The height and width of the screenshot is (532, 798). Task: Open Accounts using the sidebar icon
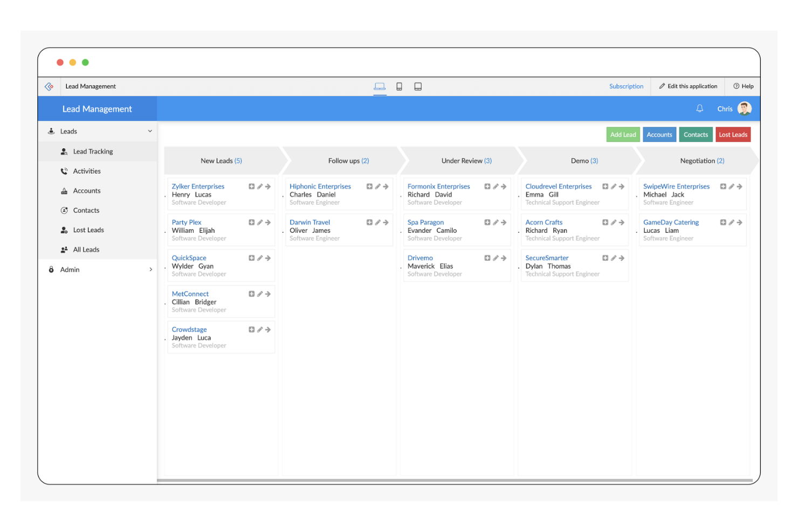click(64, 190)
